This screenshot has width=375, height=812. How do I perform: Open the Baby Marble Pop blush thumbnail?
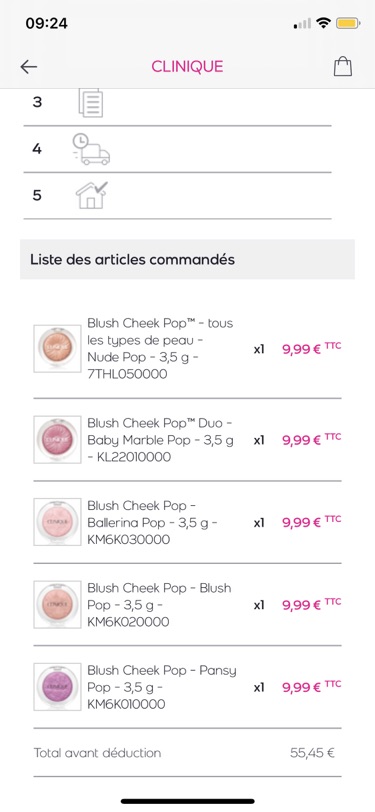click(57, 440)
